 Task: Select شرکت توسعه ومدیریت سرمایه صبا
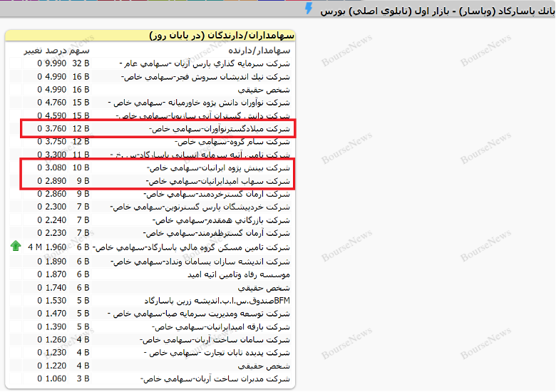tap(199, 314)
